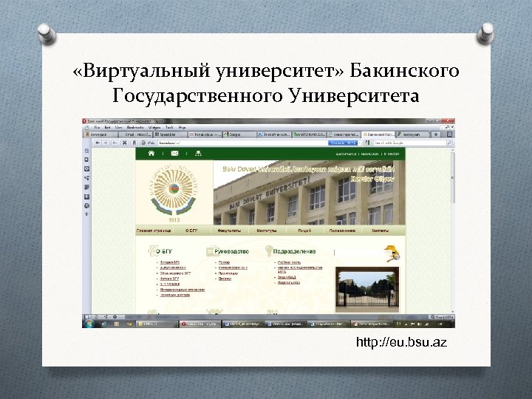Image resolution: width=532 pixels, height=399 pixels.
Task: Open the Widgets menu
Action: [x=154, y=128]
